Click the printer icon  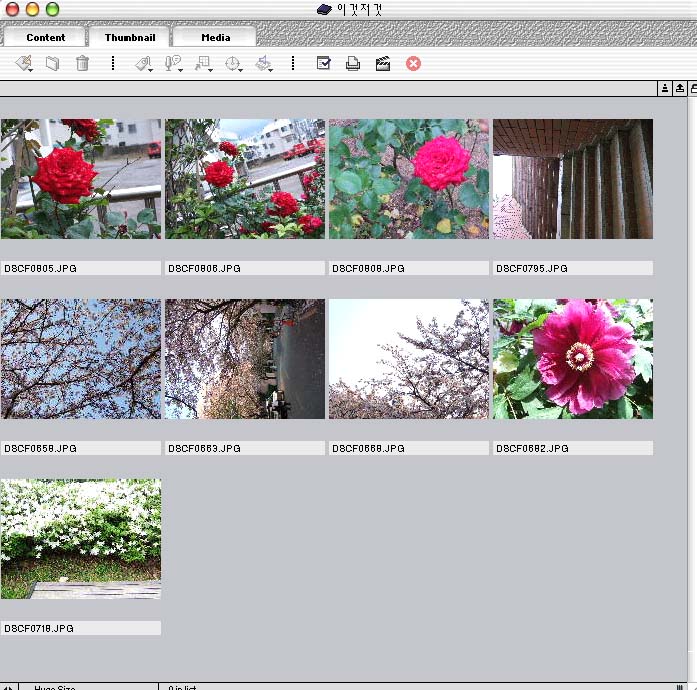point(353,64)
